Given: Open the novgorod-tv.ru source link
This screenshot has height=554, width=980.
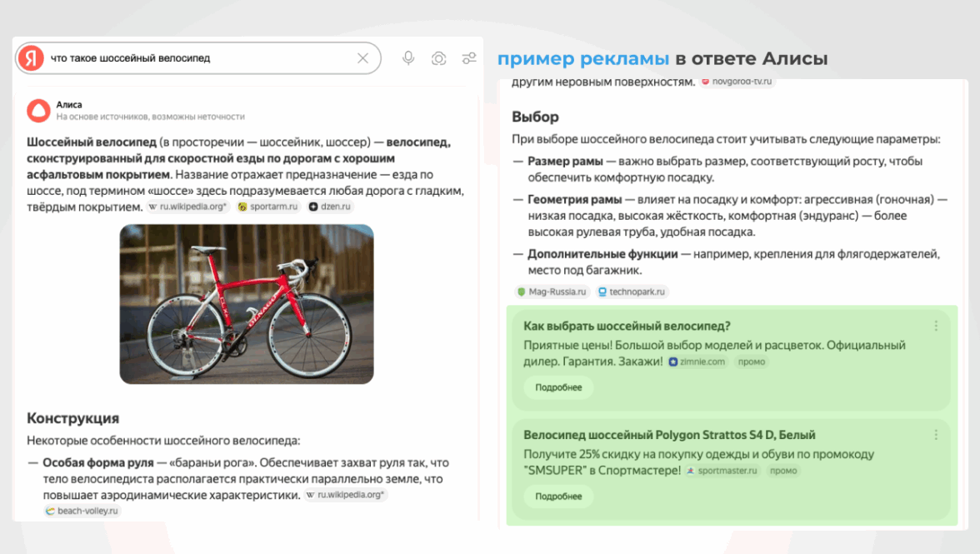Looking at the screenshot, I should pos(737,81).
